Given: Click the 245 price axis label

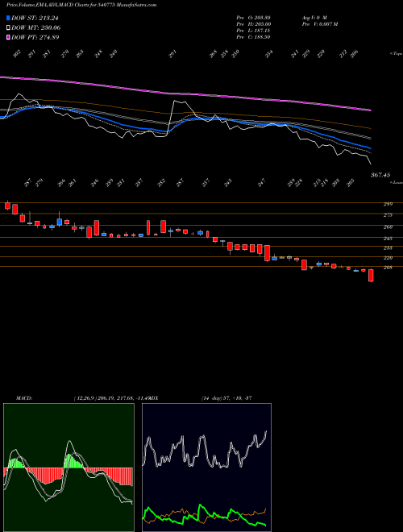Looking at the screenshot, I should click(x=388, y=239).
